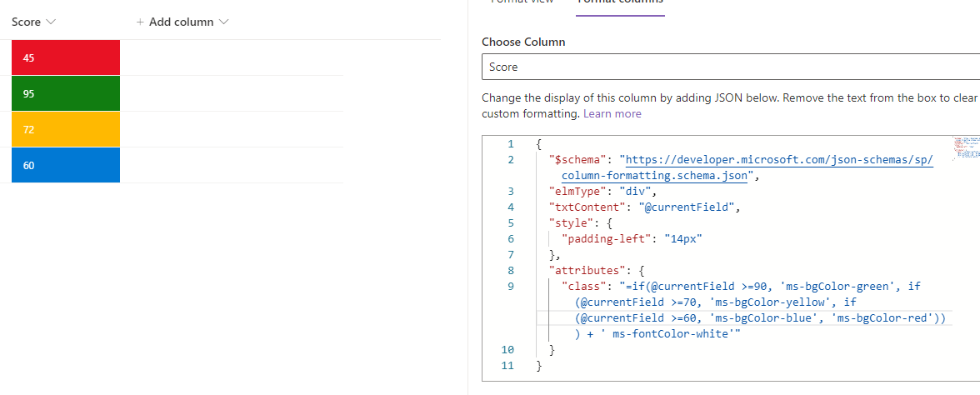Click the "style": { line in editor
This screenshot has width=980, height=395.
click(x=579, y=223)
